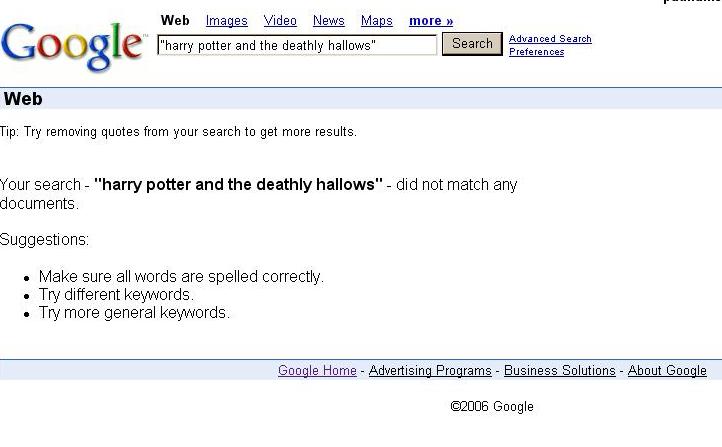Viewport: 722px width, 447px height.
Task: Focus the search query text box
Action: coord(297,45)
